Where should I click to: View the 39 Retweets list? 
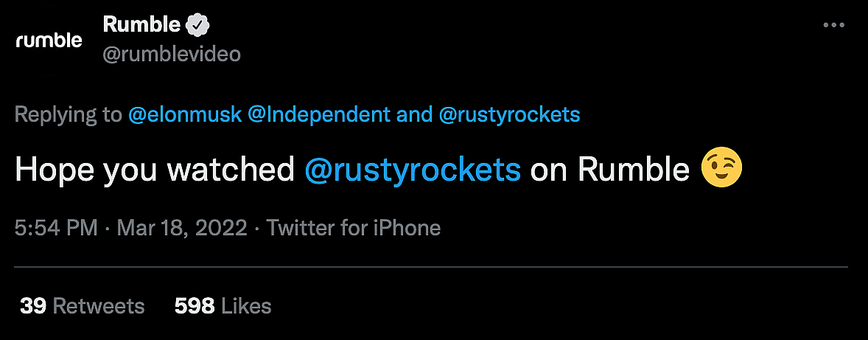click(x=83, y=305)
